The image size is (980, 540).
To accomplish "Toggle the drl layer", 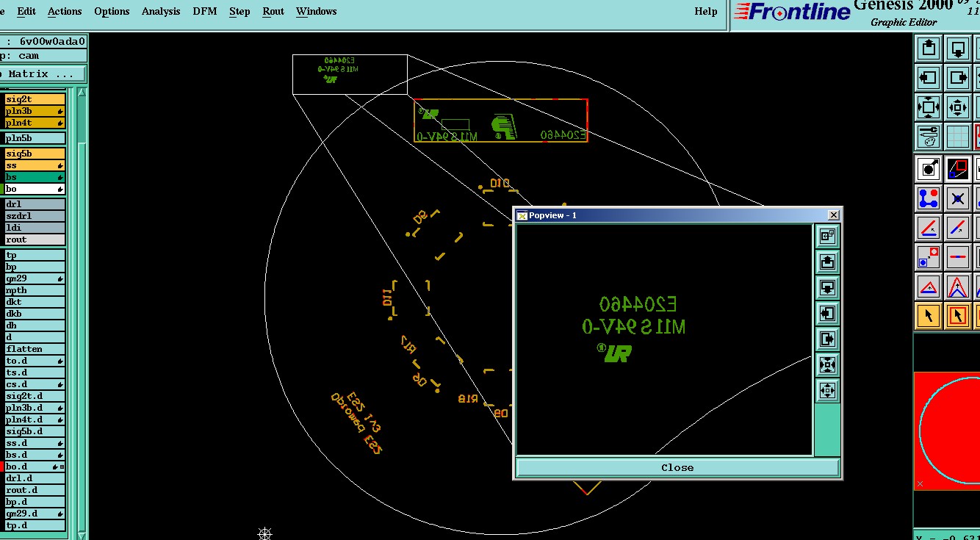I will coord(35,204).
